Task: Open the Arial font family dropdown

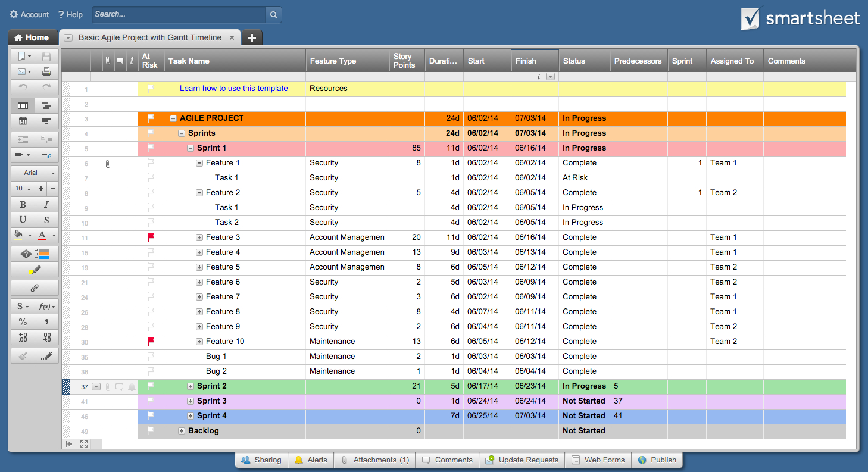Action: coord(34,173)
